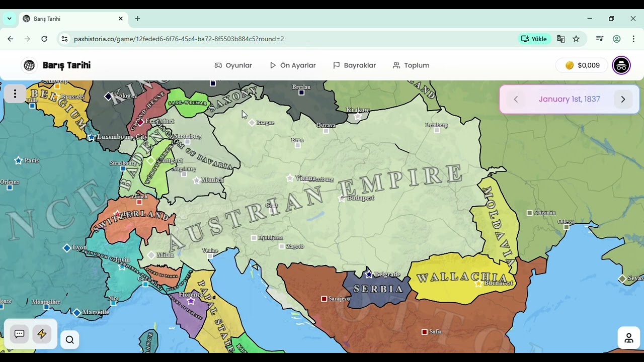
Task: Click the January 1st, 1837 date label
Action: click(x=569, y=99)
